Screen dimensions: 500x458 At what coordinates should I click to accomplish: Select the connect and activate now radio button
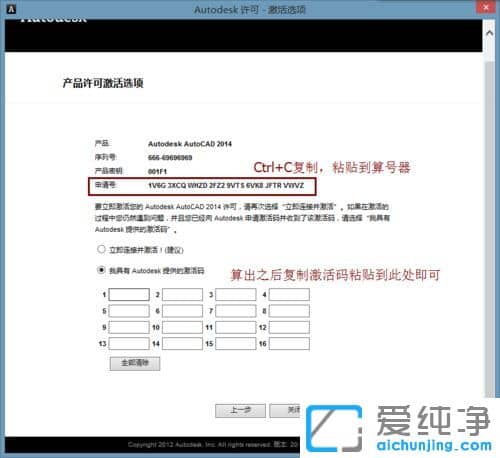click(101, 249)
